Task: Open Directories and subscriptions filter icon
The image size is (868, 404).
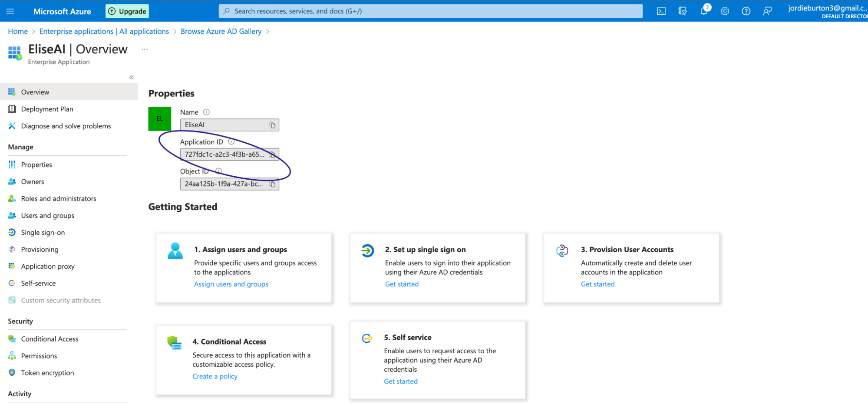Action: 682,11
